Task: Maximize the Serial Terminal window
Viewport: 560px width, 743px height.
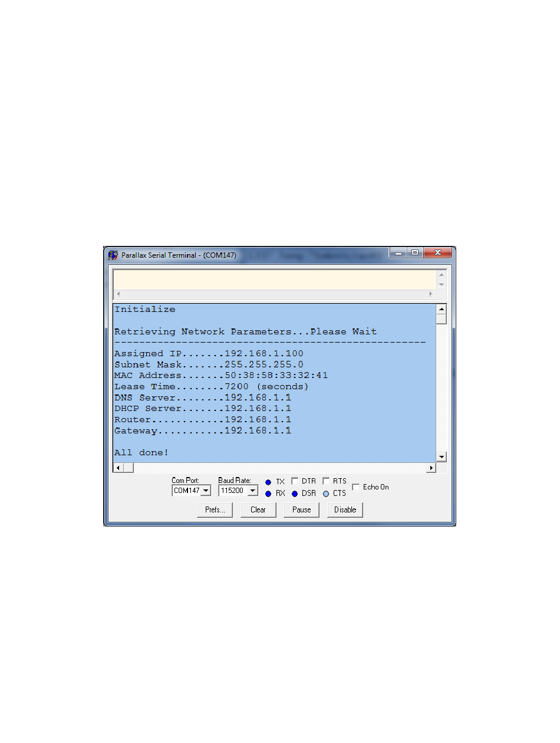Action: [415, 253]
